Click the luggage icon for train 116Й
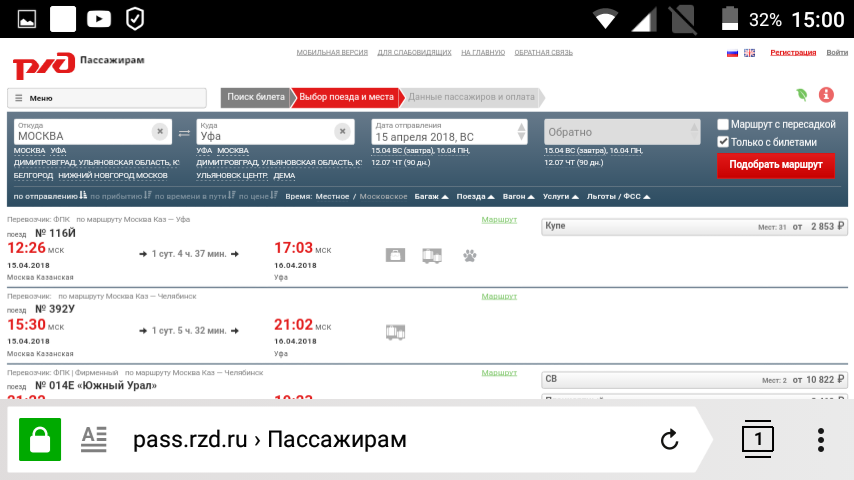Screen dimensions: 854x480 click(396, 255)
